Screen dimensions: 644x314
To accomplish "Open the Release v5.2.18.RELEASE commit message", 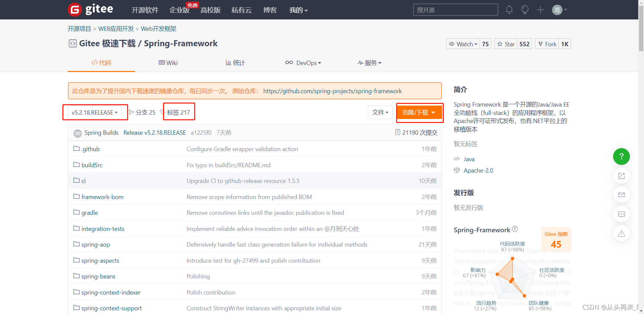I will click(155, 133).
